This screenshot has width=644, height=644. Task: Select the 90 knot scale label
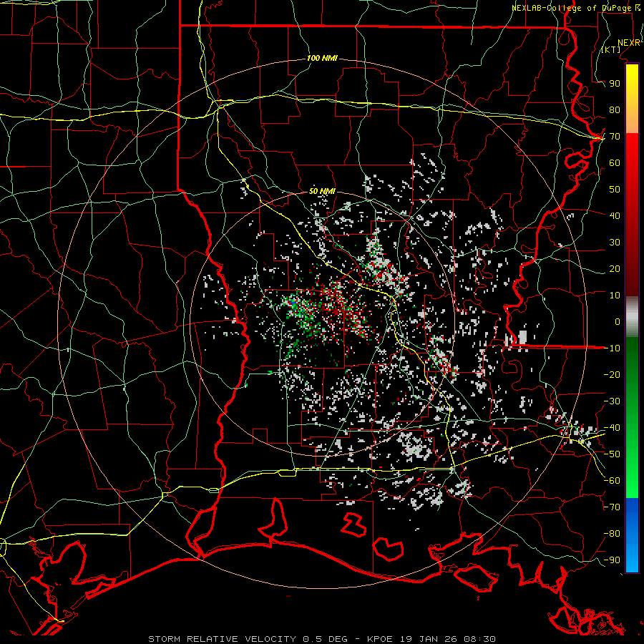615,84
